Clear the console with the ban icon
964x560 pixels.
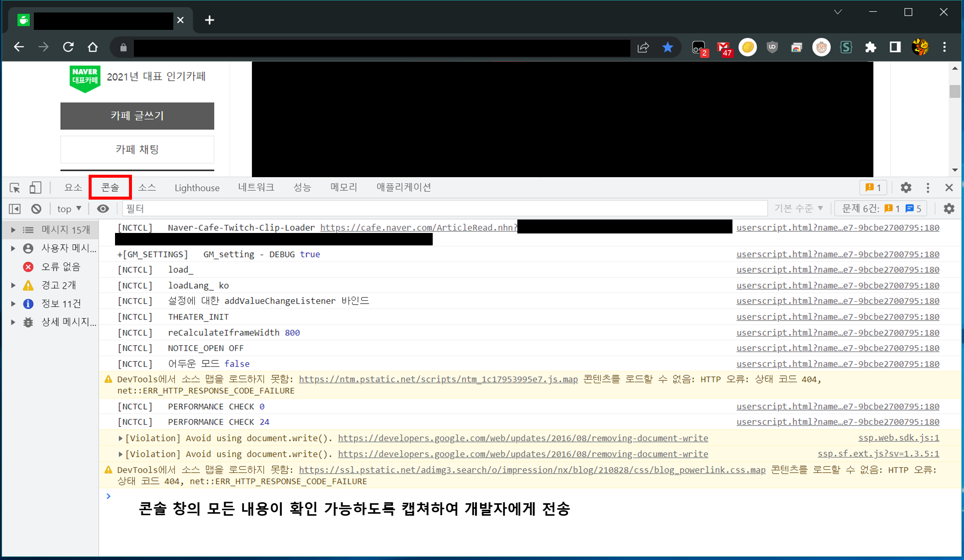click(x=36, y=209)
